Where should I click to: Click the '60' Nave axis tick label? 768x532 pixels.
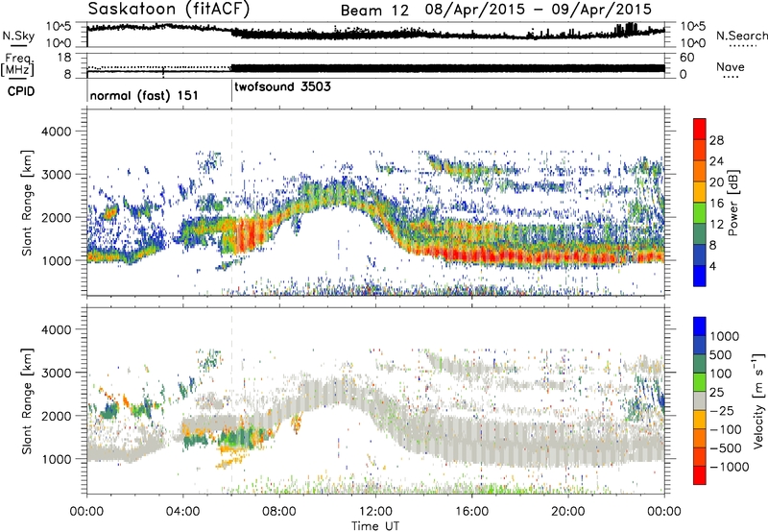click(x=686, y=58)
